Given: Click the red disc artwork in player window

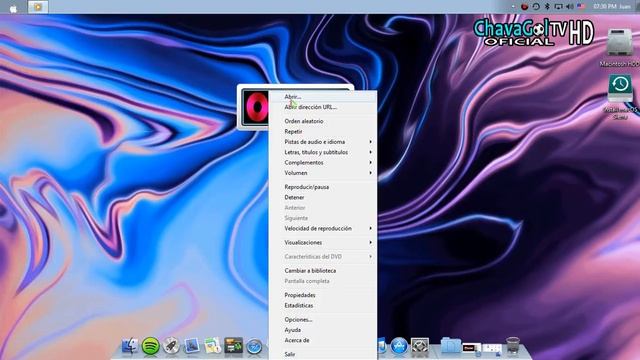Looking at the screenshot, I should tap(256, 107).
